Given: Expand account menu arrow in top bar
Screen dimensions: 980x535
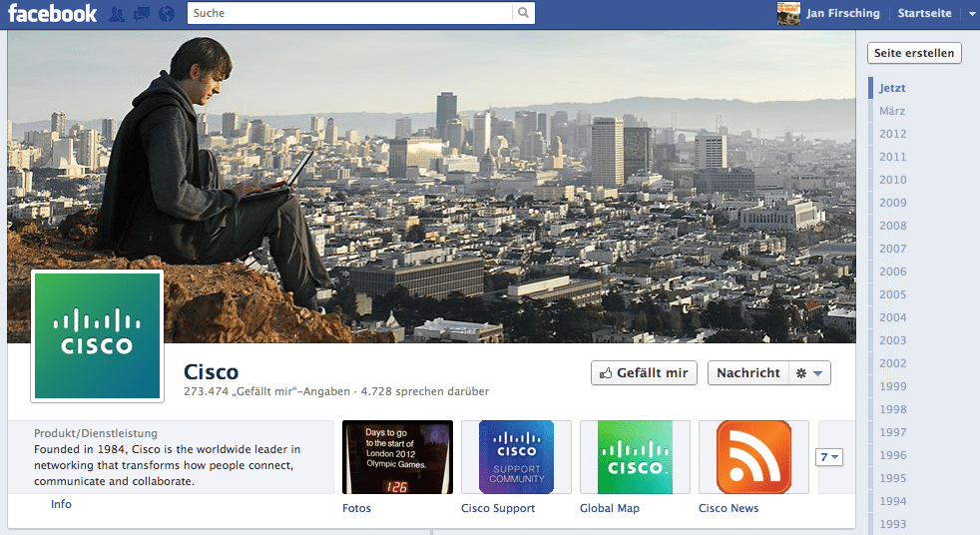Looking at the screenshot, I should coord(972,14).
